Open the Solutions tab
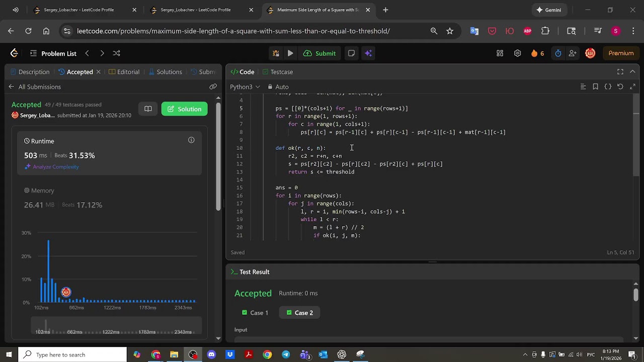 [x=165, y=72]
